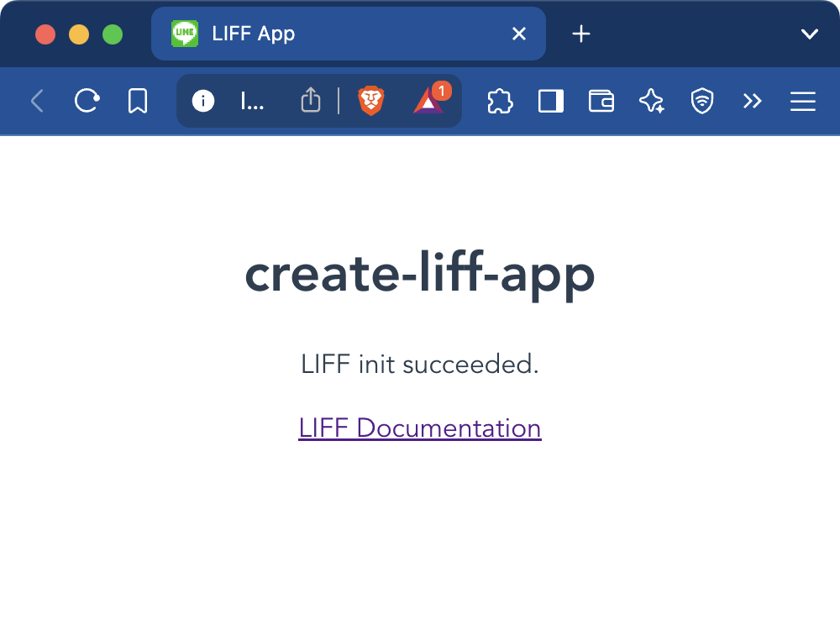Image resolution: width=840 pixels, height=630 pixels.
Task: Show more toolbar items chevron
Action: pos(752,101)
